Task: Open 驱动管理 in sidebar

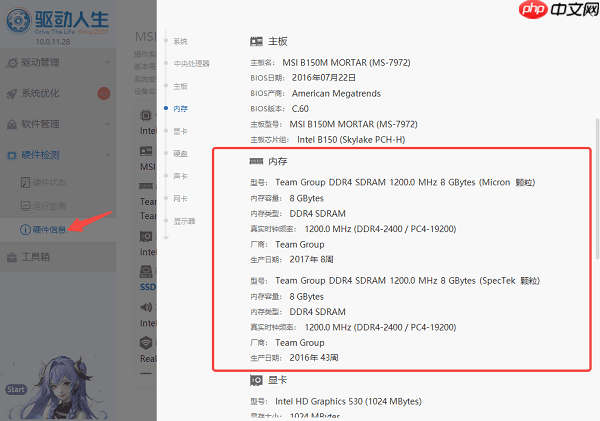Action: [x=58, y=63]
